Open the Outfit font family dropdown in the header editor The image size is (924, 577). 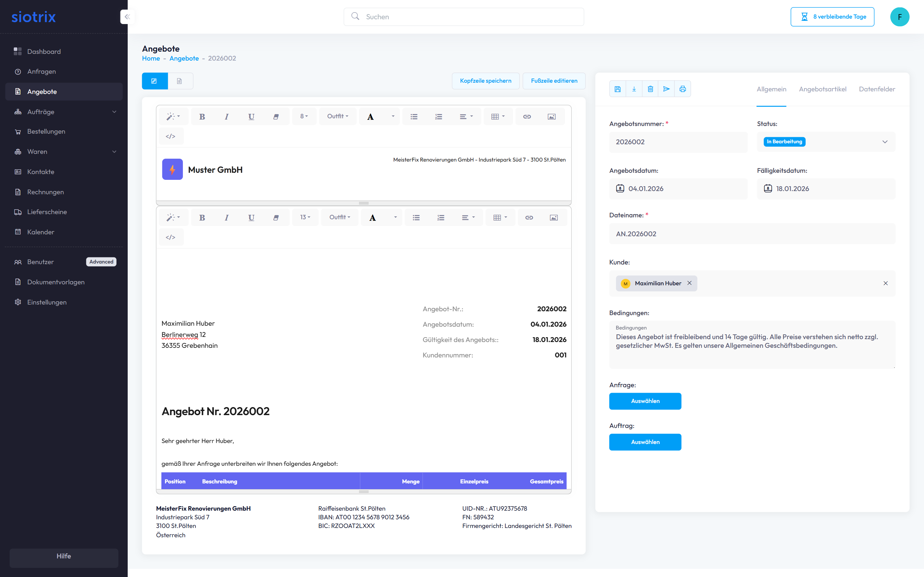point(338,116)
